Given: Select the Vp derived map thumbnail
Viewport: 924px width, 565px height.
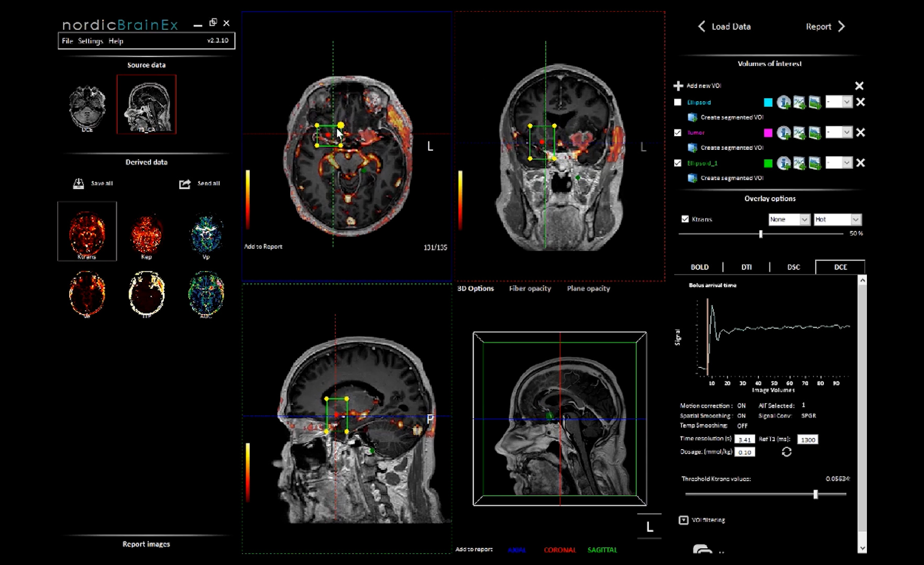Looking at the screenshot, I should (206, 234).
